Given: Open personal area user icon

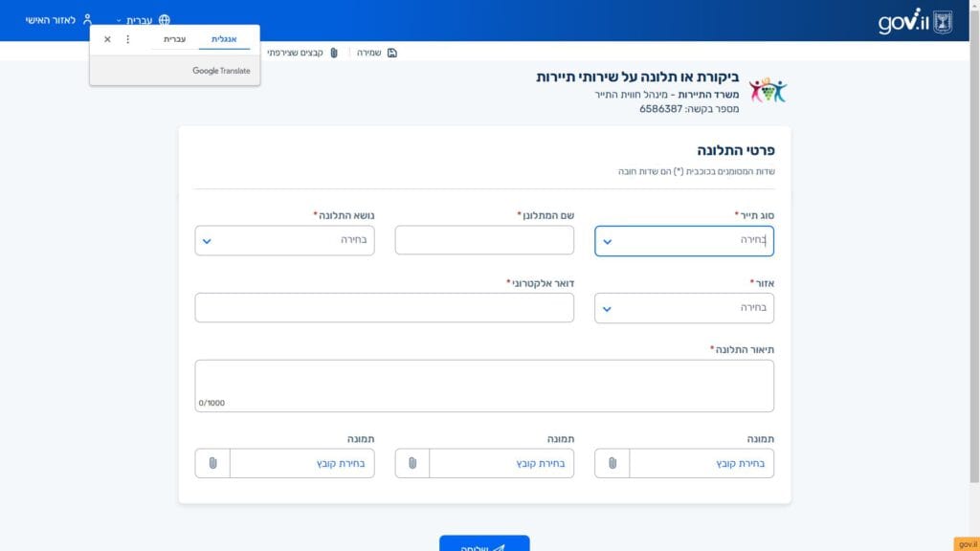Looking at the screenshot, I should (x=87, y=20).
